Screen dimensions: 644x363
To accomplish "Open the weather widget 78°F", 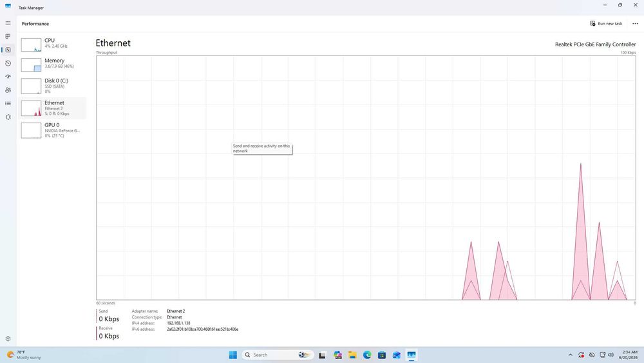I will pos(24,355).
